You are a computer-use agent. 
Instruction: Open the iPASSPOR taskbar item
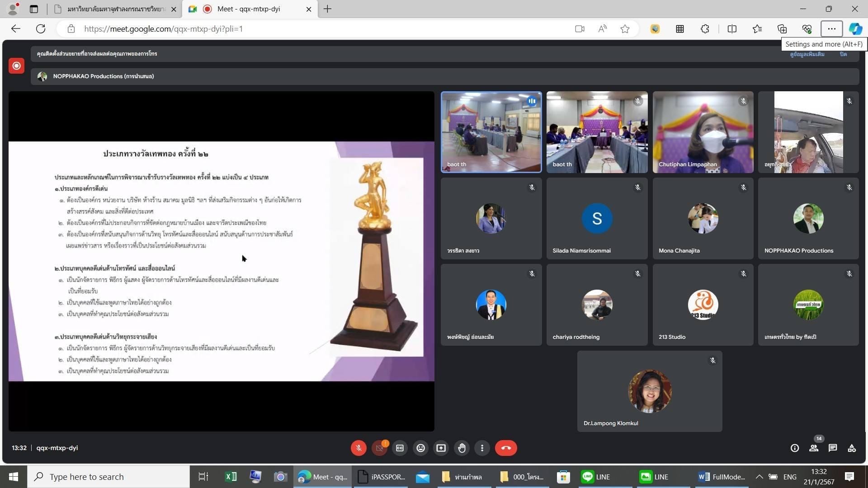[x=382, y=477]
